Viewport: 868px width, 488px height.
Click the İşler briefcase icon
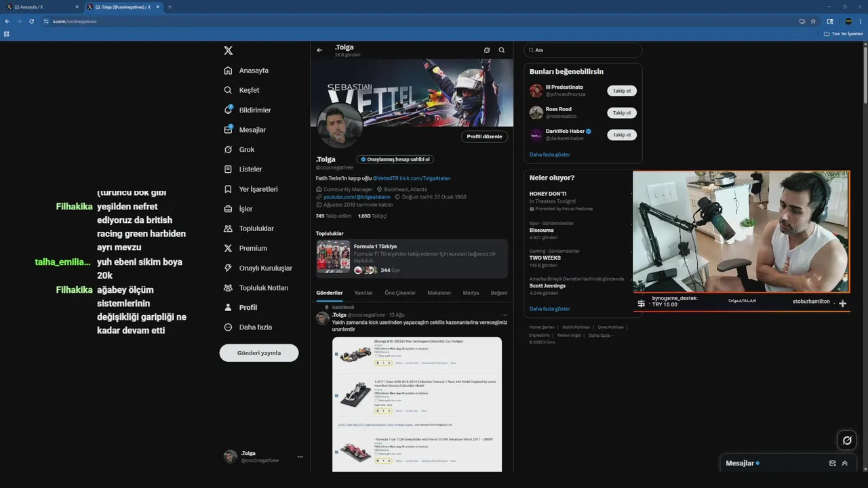[x=229, y=209]
